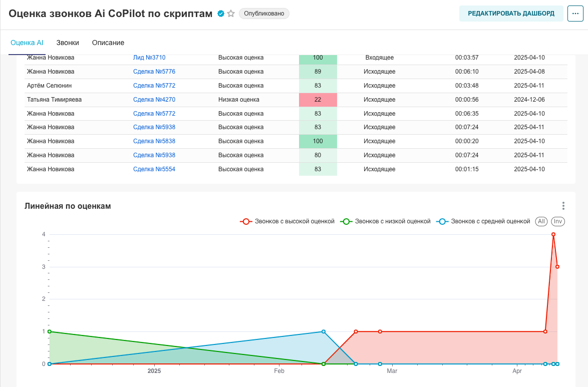Click the legend All selector button
This screenshot has width=588, height=387.
[x=541, y=221]
